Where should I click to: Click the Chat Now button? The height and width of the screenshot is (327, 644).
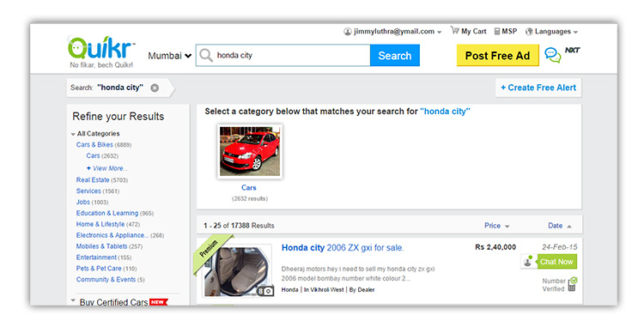click(x=556, y=262)
